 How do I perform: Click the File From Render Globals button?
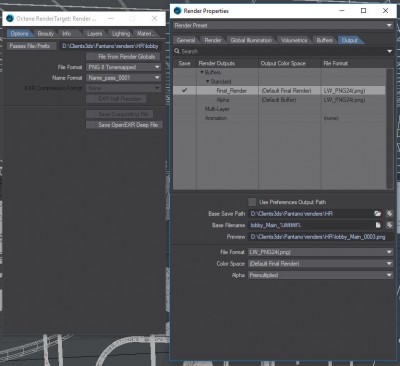pos(123,57)
